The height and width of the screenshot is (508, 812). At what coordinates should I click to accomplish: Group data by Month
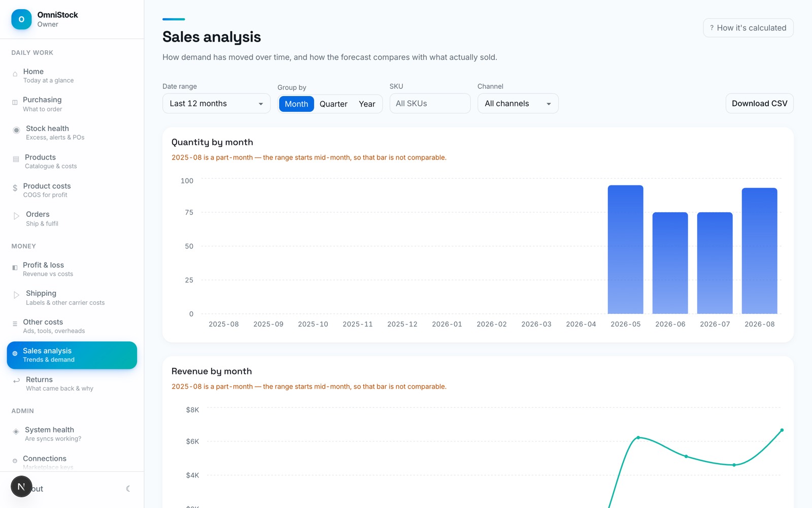[296, 104]
